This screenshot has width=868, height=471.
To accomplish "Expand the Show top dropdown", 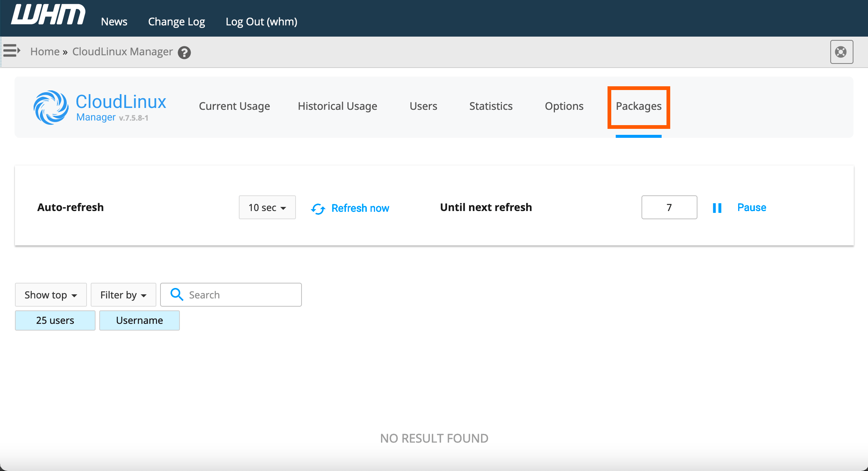I will point(51,295).
